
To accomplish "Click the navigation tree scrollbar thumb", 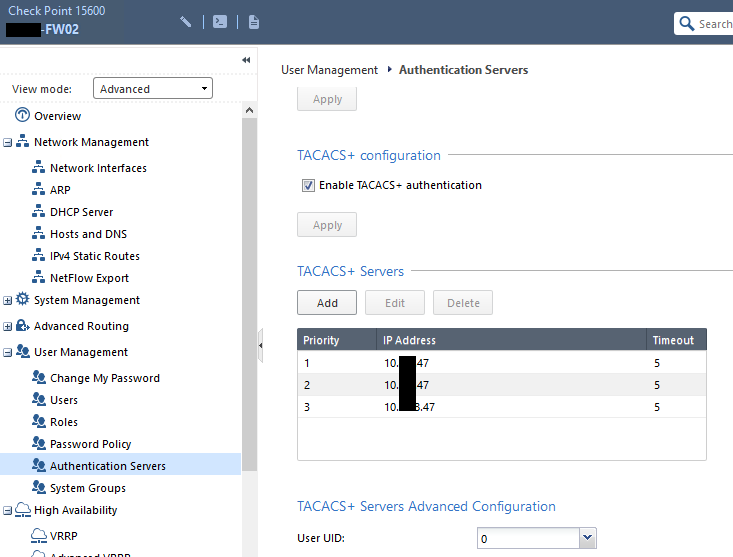I will click(x=250, y=294).
